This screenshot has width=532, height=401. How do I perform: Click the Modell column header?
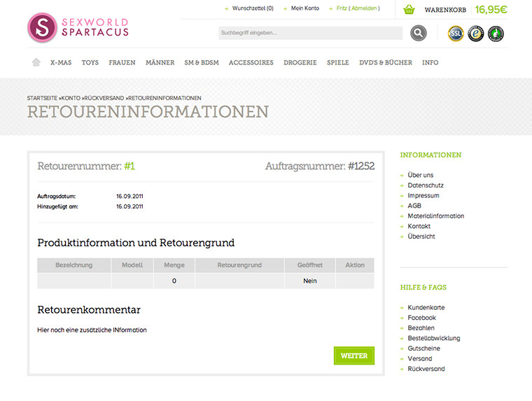click(x=132, y=265)
